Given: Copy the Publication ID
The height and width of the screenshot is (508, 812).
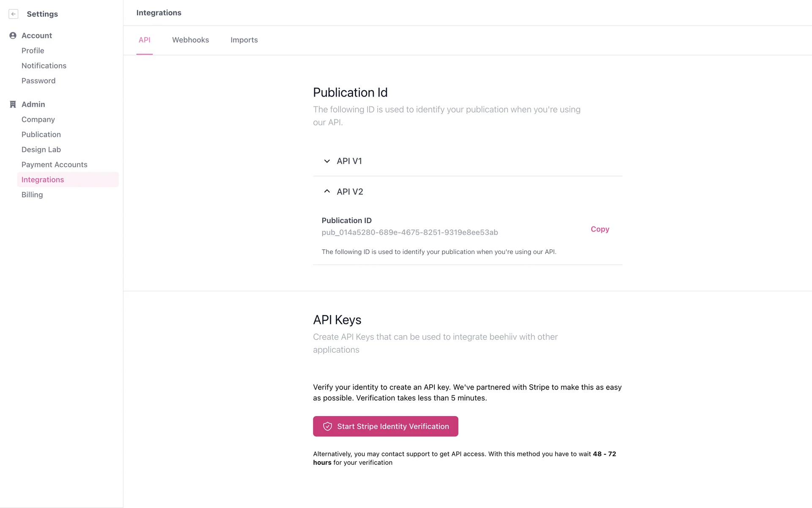Looking at the screenshot, I should pyautogui.click(x=600, y=229).
